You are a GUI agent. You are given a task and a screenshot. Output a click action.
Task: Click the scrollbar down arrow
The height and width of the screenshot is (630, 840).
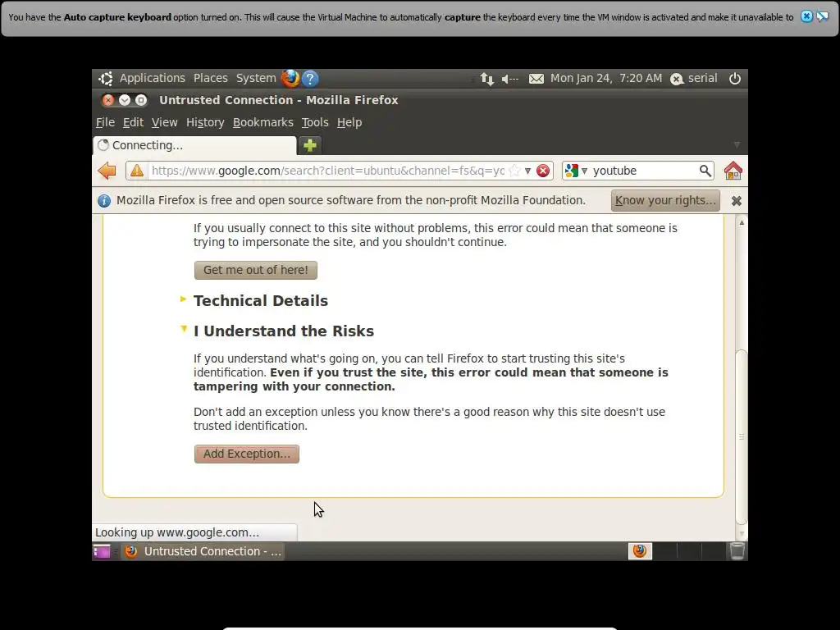[x=742, y=533]
